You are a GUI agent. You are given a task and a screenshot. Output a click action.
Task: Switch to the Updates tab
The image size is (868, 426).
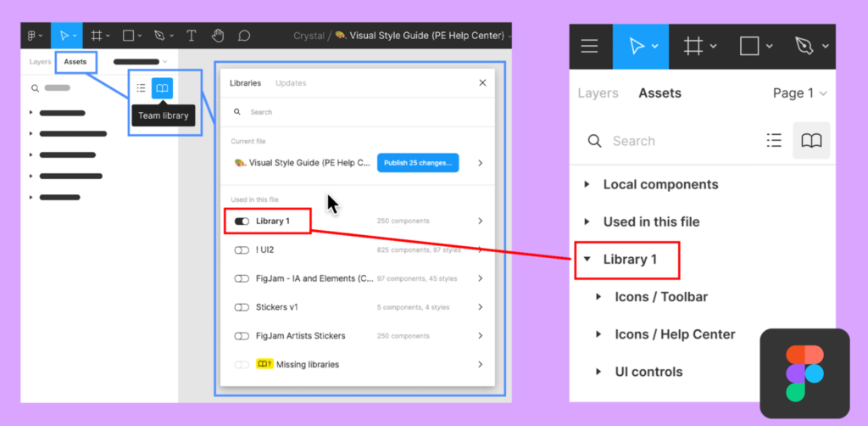coord(291,83)
